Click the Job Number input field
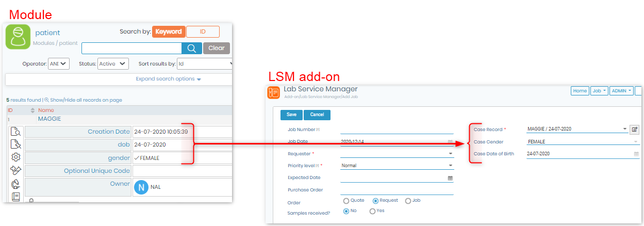Screen dimensions: 644x226 coord(397,130)
